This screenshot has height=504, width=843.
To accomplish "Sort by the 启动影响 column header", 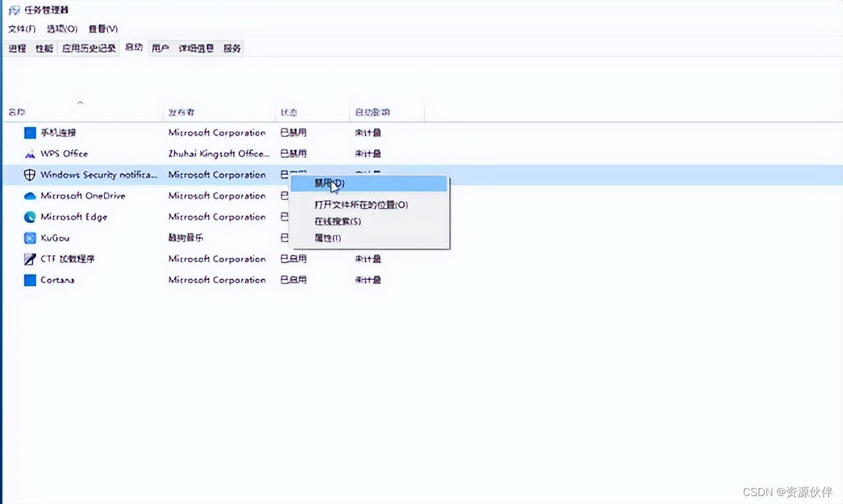I will click(371, 113).
